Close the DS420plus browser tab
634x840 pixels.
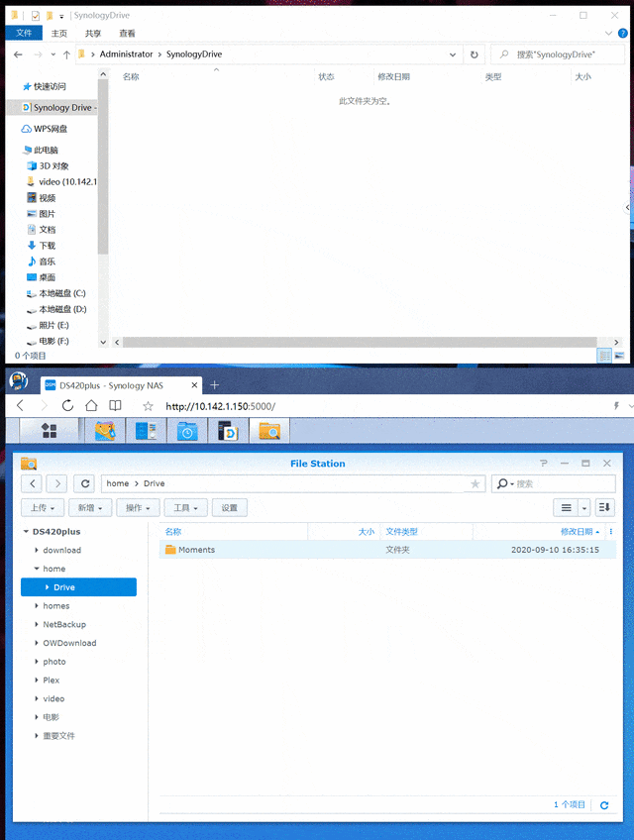tap(194, 384)
